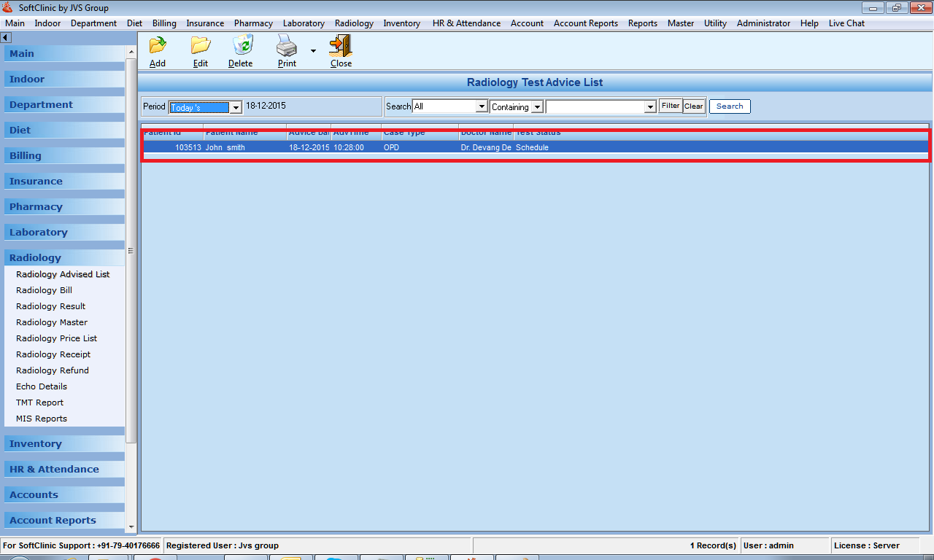Click the Close door icon

tap(341, 46)
